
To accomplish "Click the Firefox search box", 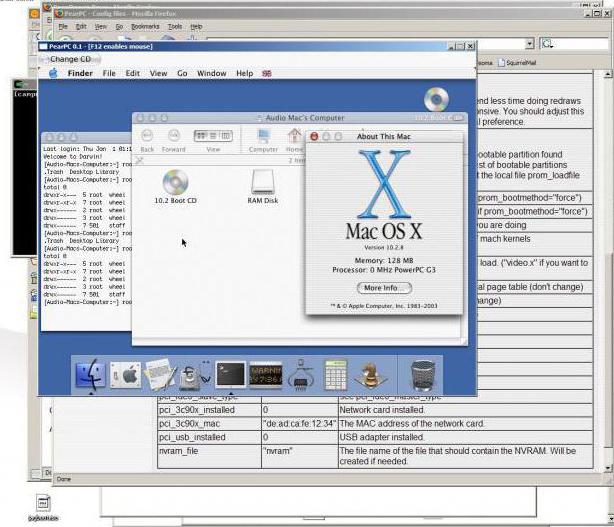I will (x=574, y=43).
